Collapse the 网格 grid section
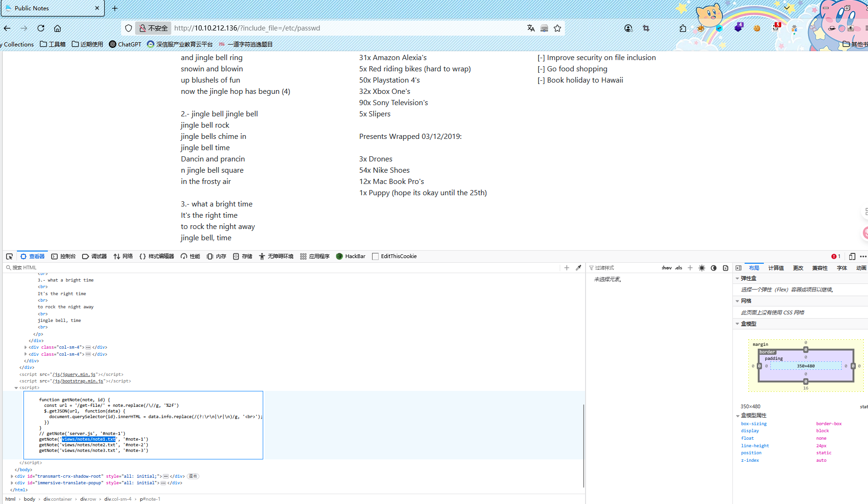This screenshot has height=504, width=868. coord(738,301)
